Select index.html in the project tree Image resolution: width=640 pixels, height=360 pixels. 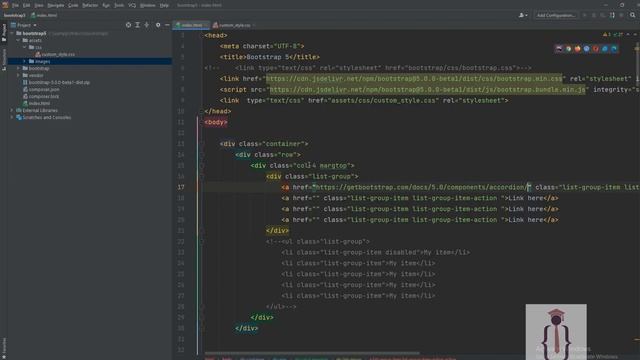click(37, 103)
